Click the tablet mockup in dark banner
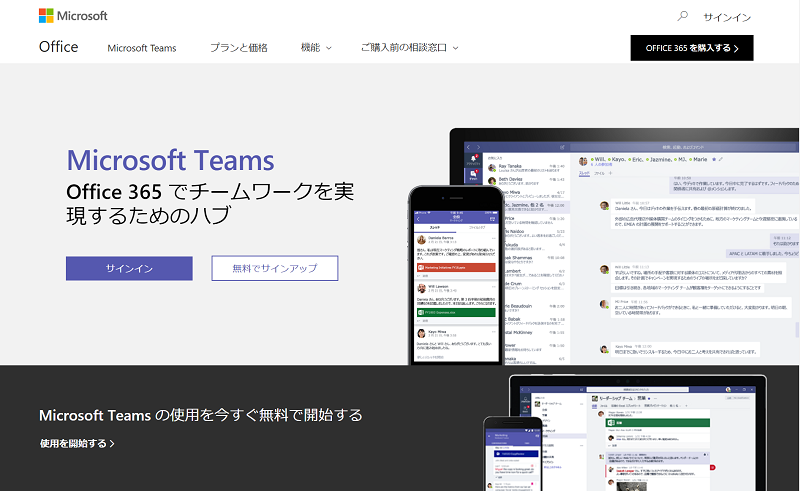 (x=638, y=433)
